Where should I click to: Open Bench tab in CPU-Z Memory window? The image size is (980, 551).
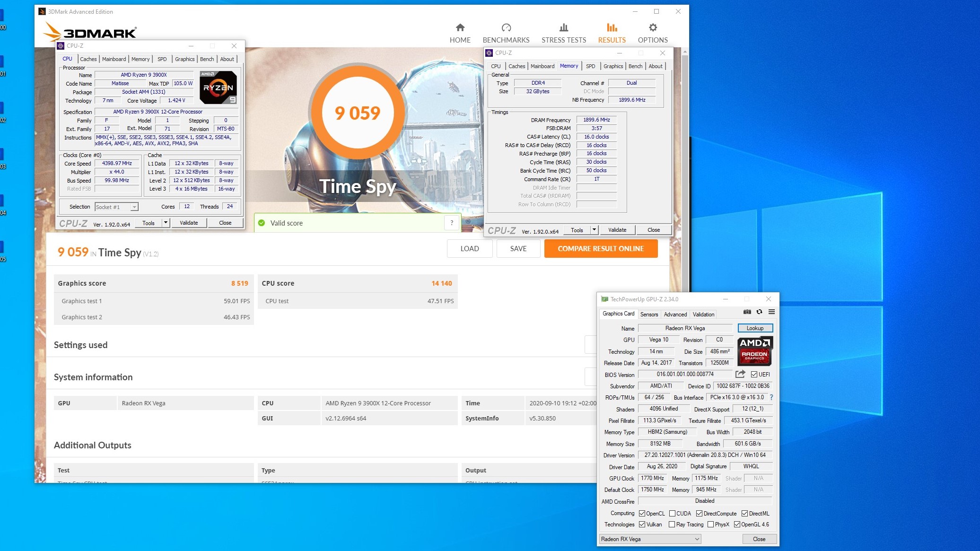pos(635,66)
